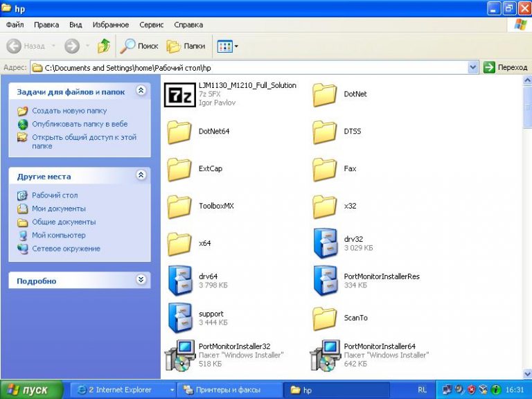Click the vertical scrollbar up arrow

(527, 80)
